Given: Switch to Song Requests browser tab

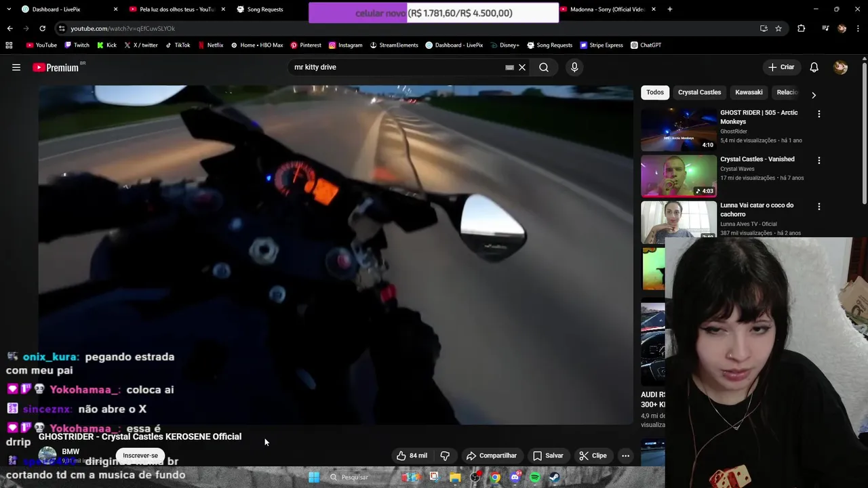Looking at the screenshot, I should click(264, 9).
